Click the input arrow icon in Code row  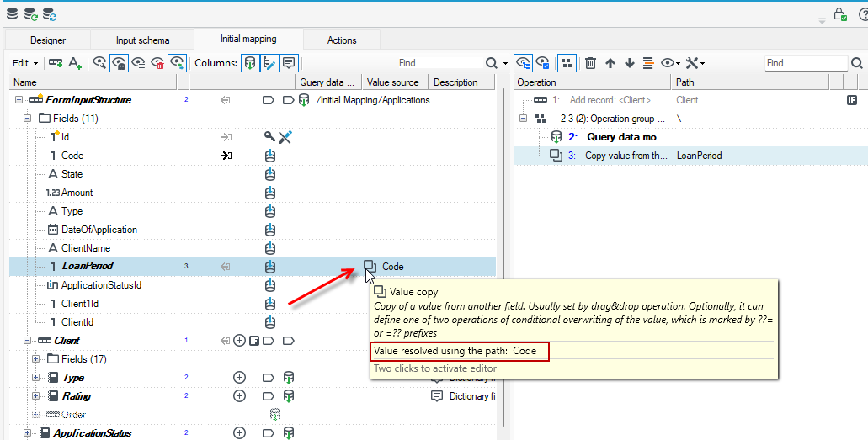(x=226, y=156)
